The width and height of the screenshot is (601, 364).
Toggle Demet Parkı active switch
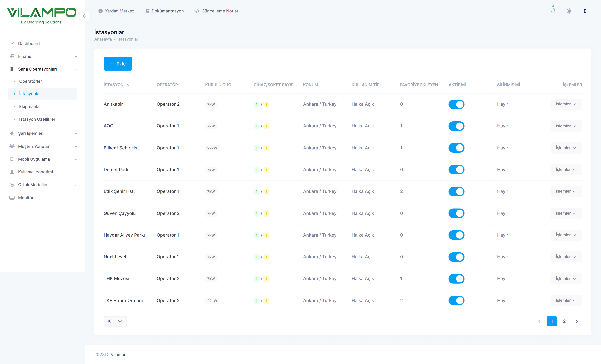[x=456, y=170]
